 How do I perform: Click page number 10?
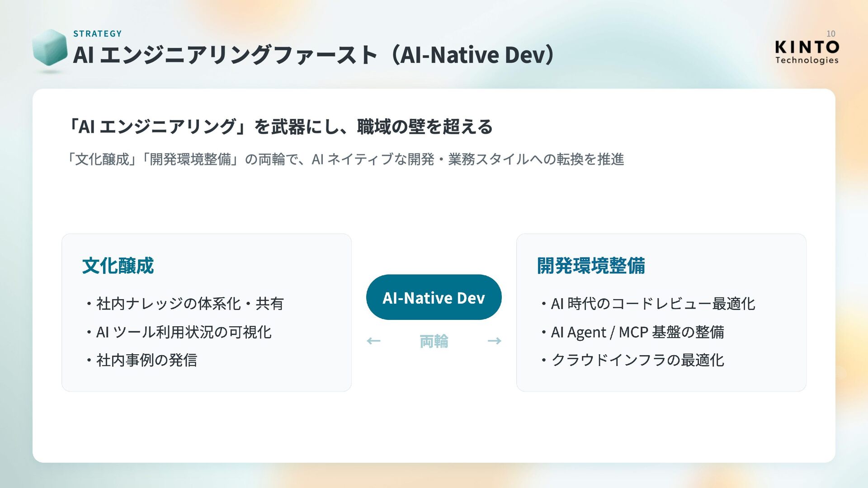[830, 34]
